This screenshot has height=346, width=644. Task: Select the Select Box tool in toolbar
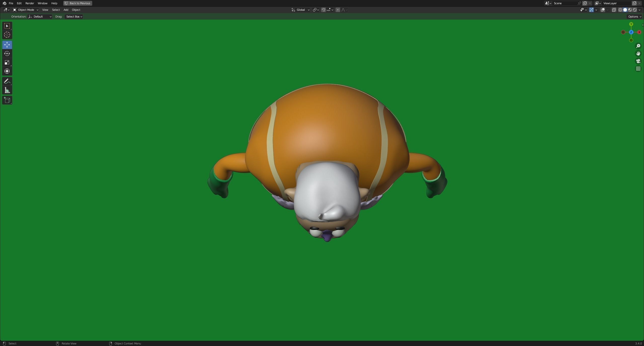[7, 26]
